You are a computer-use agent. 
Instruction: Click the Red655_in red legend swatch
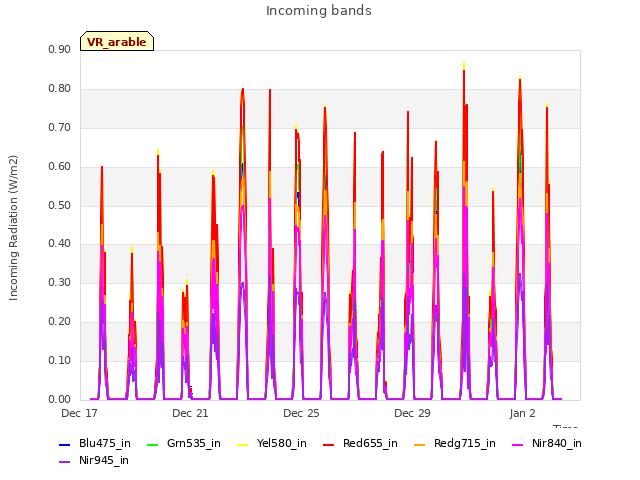click(329, 444)
